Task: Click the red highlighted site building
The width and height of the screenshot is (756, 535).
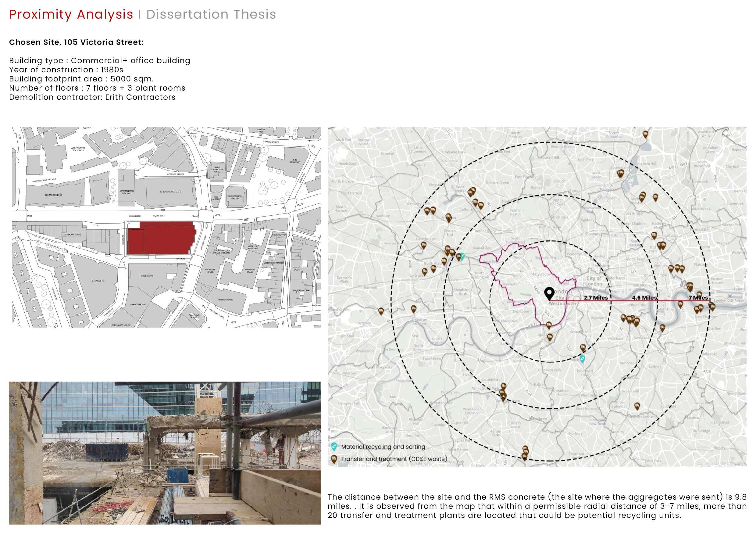Action: (161, 238)
